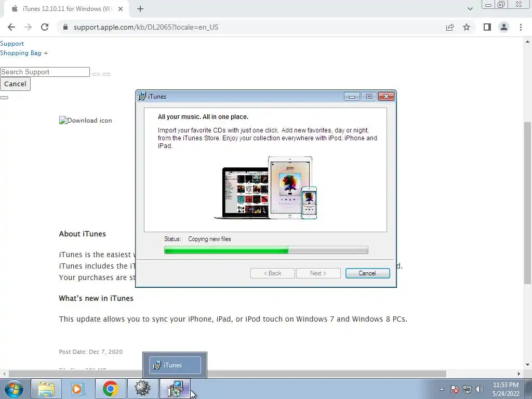Viewport: 532px width, 399px height.
Task: Minimize the iTunes installer window
Action: click(352, 97)
